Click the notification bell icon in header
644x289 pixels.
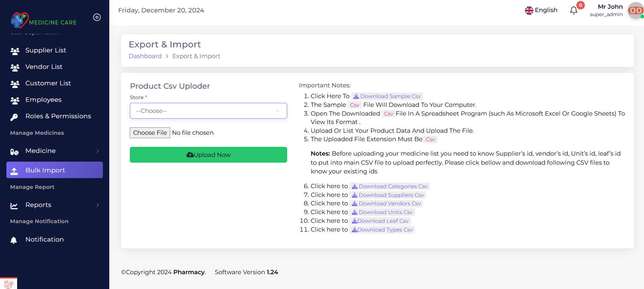(574, 10)
